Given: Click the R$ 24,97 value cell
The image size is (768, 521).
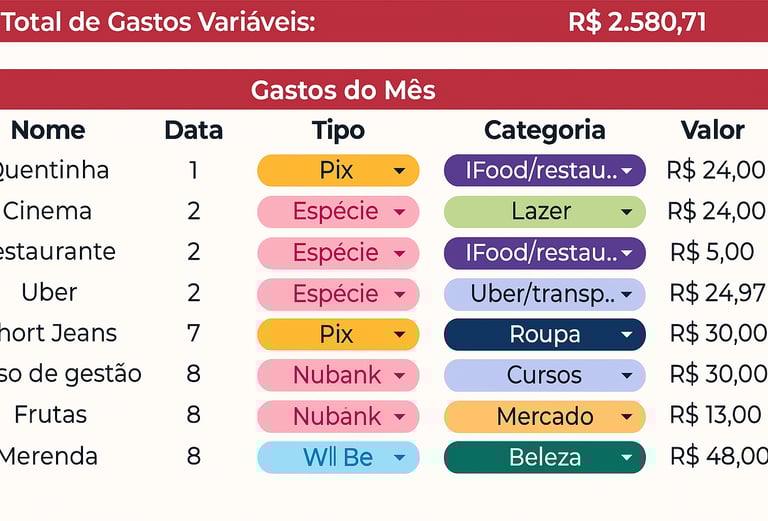Looking at the screenshot, I should [715, 293].
